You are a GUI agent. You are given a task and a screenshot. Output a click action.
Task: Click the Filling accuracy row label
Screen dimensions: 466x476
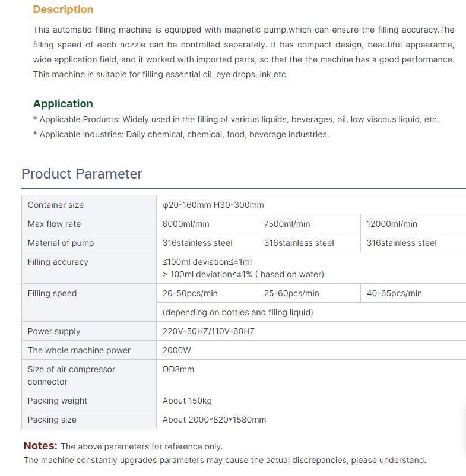point(58,262)
